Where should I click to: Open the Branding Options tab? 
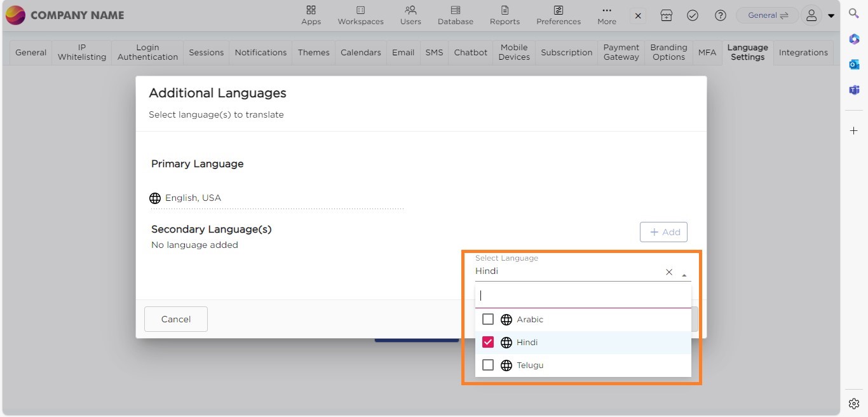[x=668, y=52]
